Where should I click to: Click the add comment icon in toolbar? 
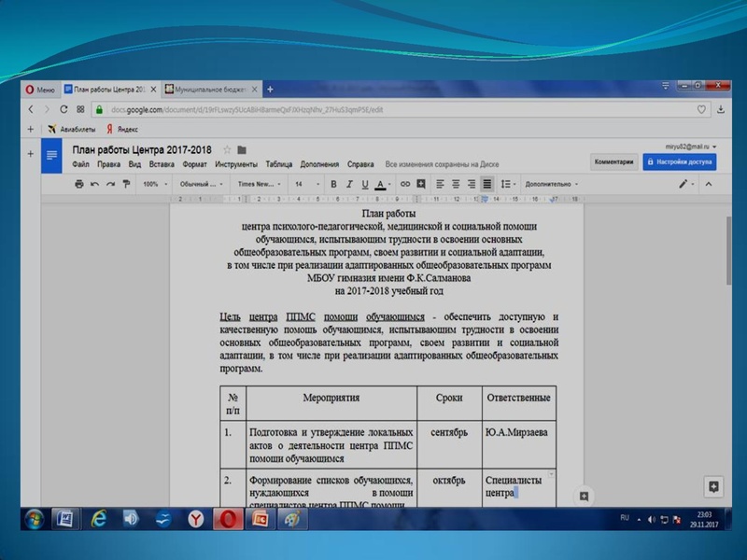[421, 185]
